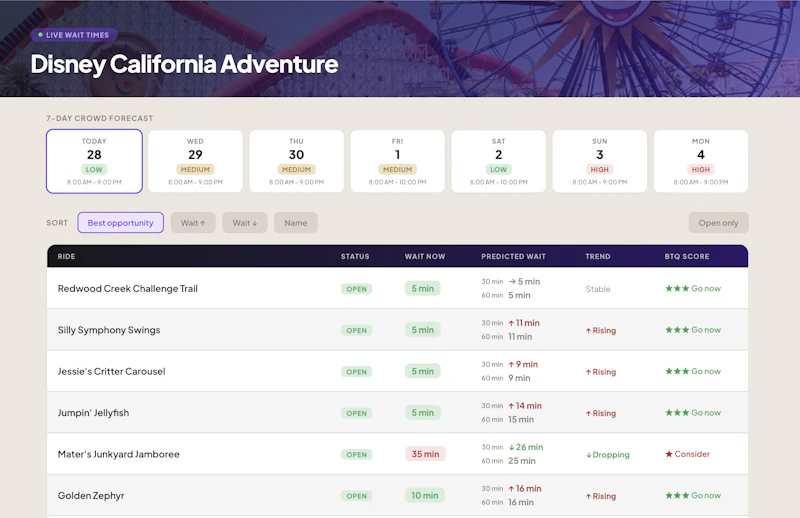800x518 pixels.
Task: Click the TREND column header
Action: (598, 256)
